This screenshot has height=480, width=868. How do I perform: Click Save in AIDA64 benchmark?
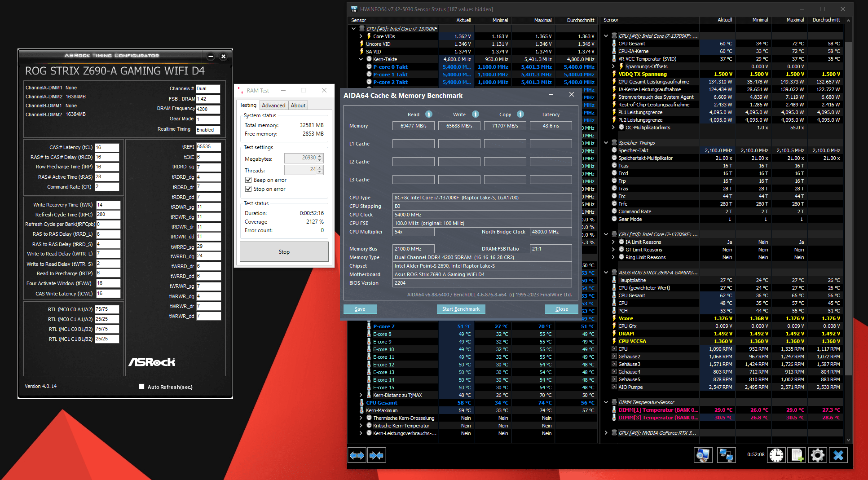(x=360, y=309)
